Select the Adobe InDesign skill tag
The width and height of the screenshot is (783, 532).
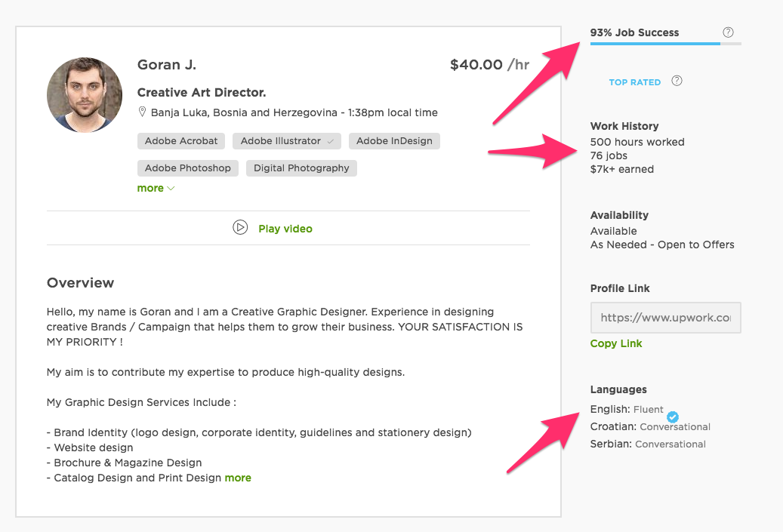point(394,141)
